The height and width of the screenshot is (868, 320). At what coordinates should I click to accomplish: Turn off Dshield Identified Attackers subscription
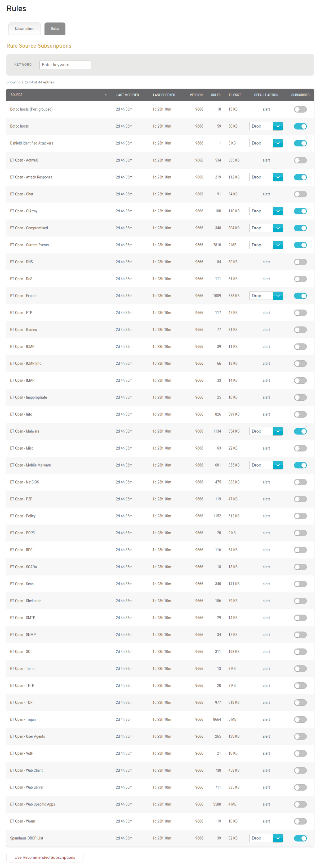pos(300,143)
